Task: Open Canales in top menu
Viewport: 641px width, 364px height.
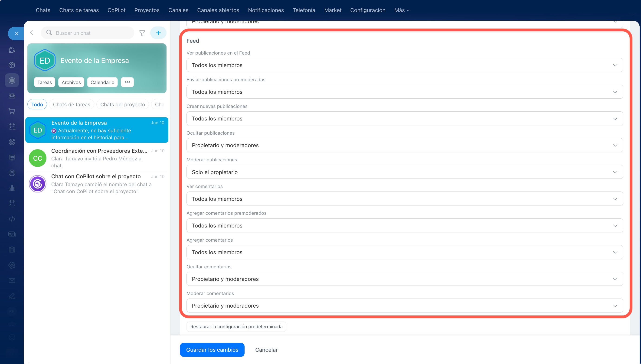Action: click(178, 10)
